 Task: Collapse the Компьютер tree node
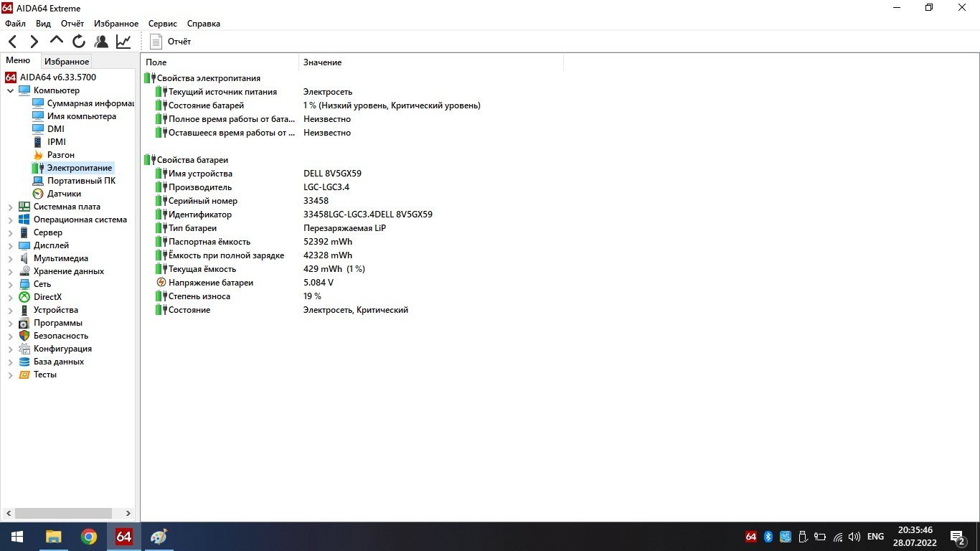point(11,90)
